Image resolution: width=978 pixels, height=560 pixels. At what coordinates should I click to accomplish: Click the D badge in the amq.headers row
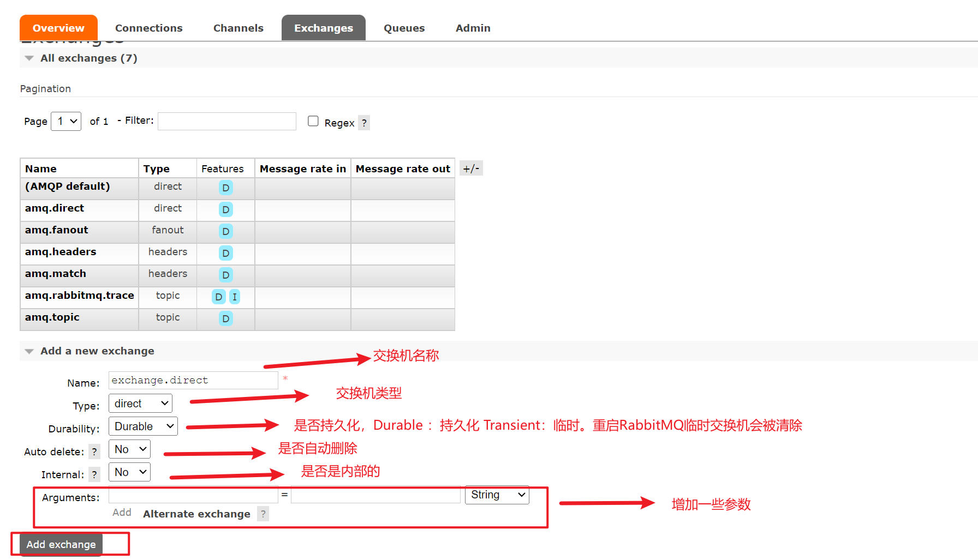225,253
